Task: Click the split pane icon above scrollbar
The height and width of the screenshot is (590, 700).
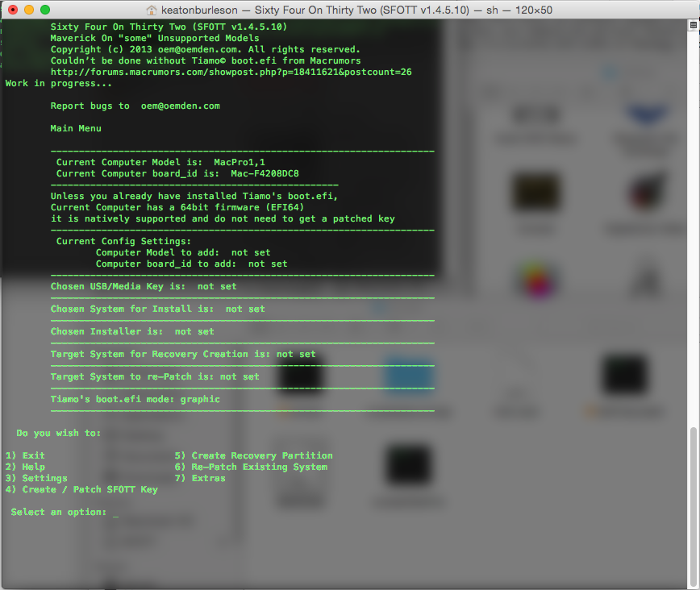Action: [x=694, y=25]
